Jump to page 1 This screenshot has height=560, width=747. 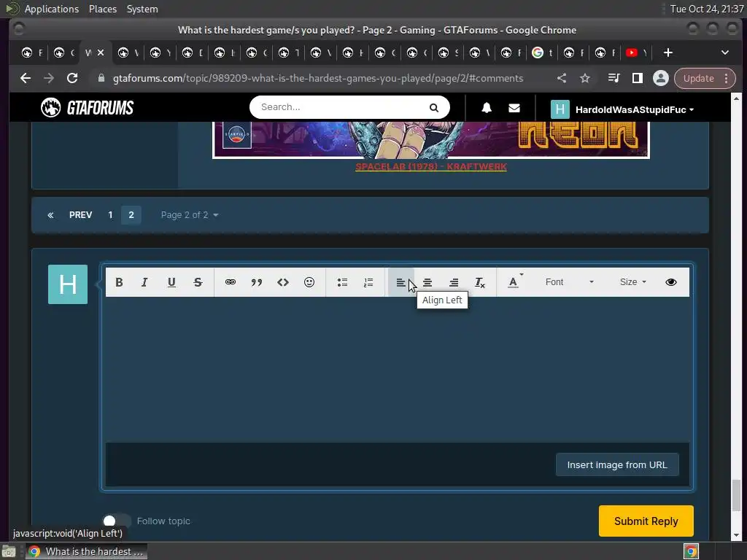[111, 215]
